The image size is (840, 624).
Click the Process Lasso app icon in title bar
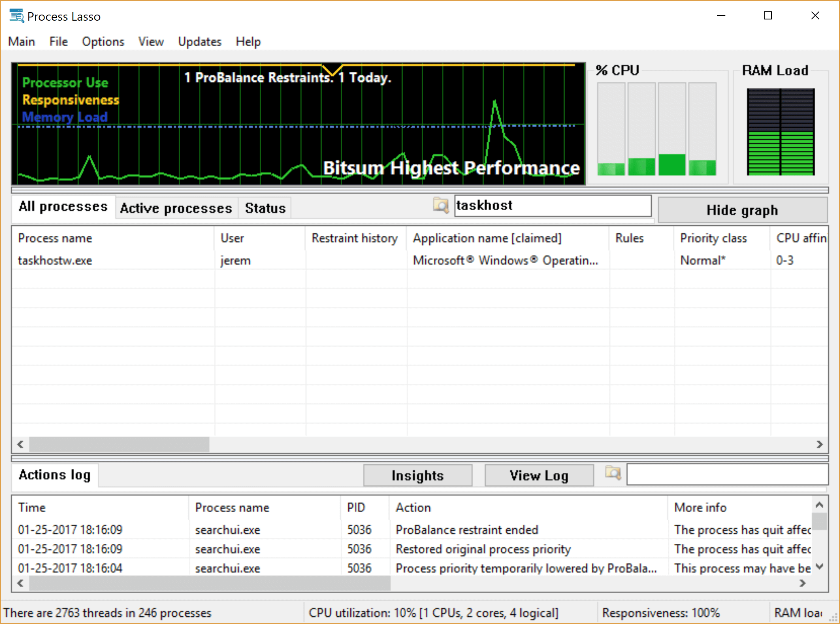[x=17, y=16]
